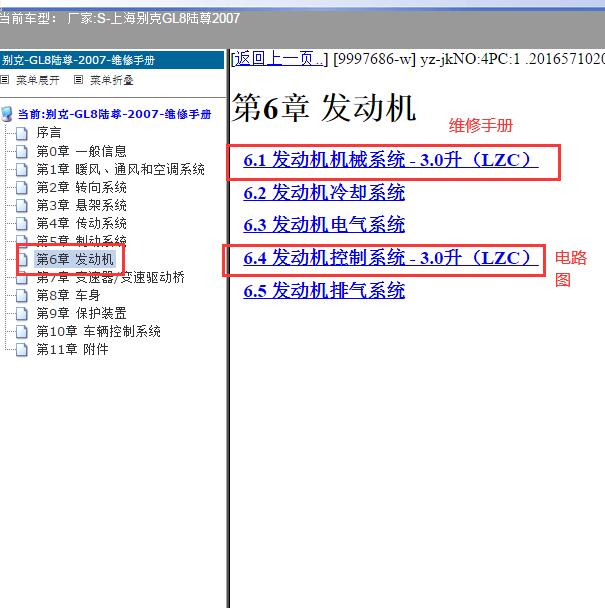The width and height of the screenshot is (605, 608).
Task: Click the page icon beside 第8章 车身
Action: coord(22,295)
